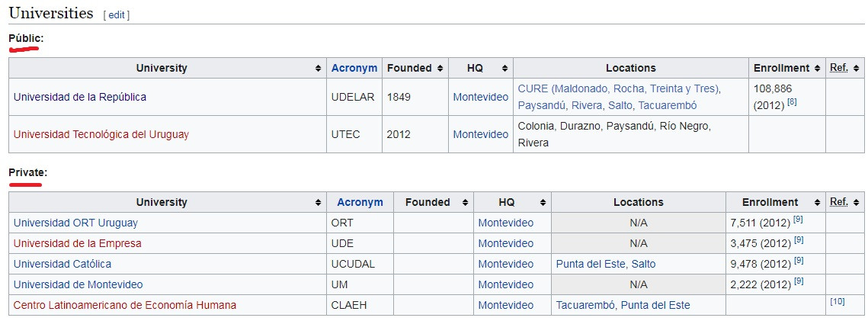Click reference 10 in the CLAEH row
This screenshot has width=868, height=321.
click(x=835, y=302)
